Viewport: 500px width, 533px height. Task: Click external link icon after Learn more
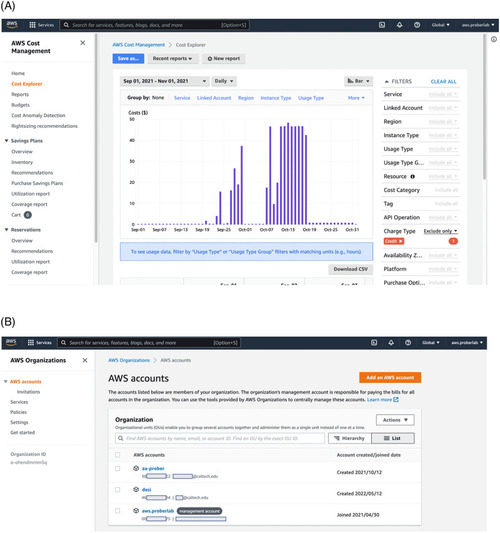coord(396,399)
